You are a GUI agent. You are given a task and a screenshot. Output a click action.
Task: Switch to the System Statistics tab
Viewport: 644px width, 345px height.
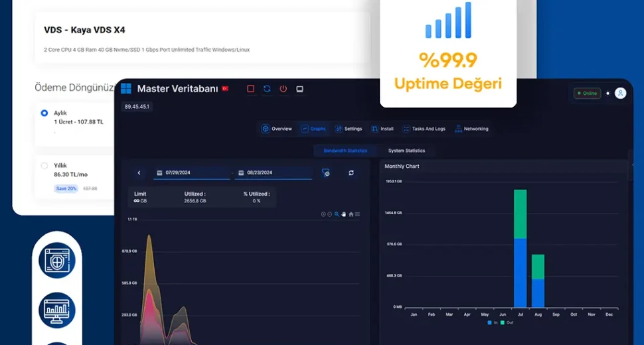tap(406, 151)
